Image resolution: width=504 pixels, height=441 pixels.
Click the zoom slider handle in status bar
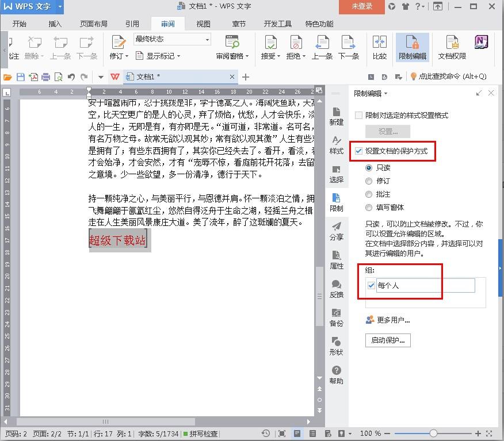coord(433,434)
